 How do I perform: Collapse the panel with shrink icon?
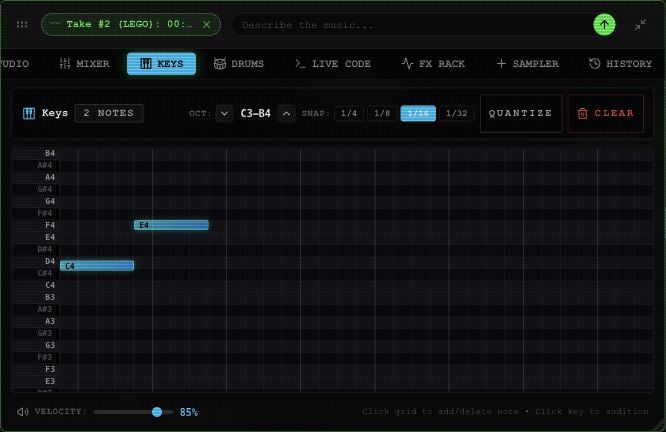[x=641, y=25]
